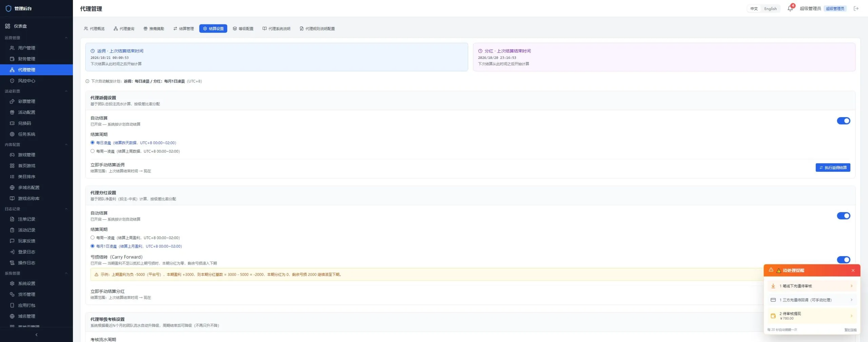The image size is (868, 342).
Task: Open 注单记录 in the sidebar
Action: pos(36,219)
